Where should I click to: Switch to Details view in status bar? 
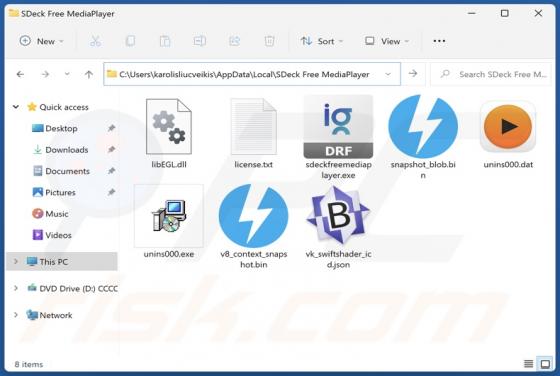[x=529, y=364]
